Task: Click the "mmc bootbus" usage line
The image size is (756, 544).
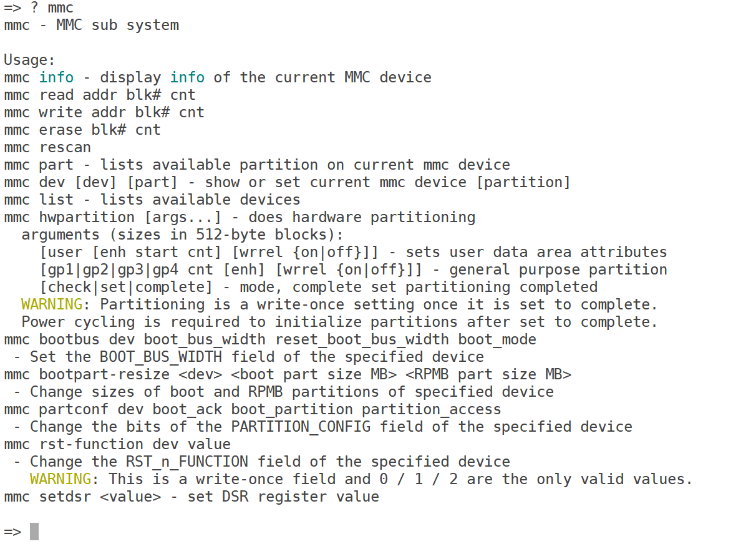Action: pyautogui.click(x=270, y=339)
